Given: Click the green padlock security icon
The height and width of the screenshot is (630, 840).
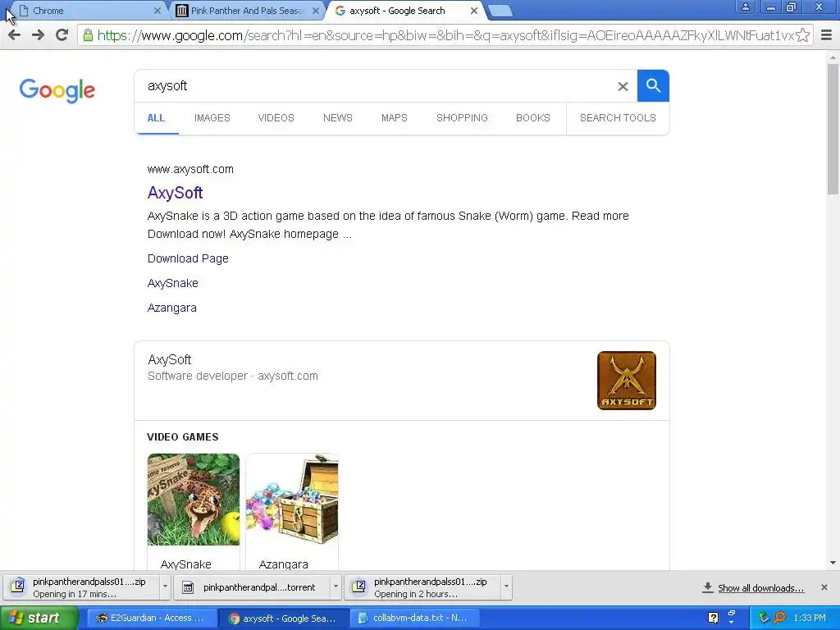Looking at the screenshot, I should tap(88, 35).
